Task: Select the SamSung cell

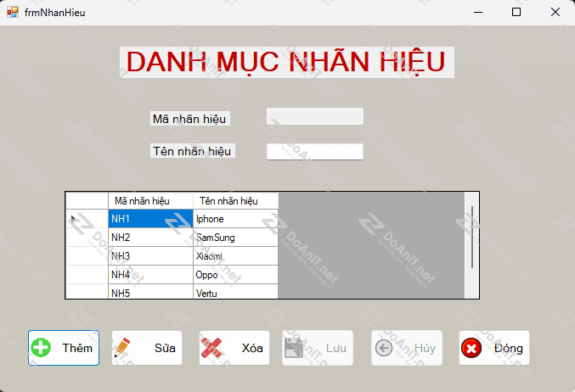Action: 236,238
